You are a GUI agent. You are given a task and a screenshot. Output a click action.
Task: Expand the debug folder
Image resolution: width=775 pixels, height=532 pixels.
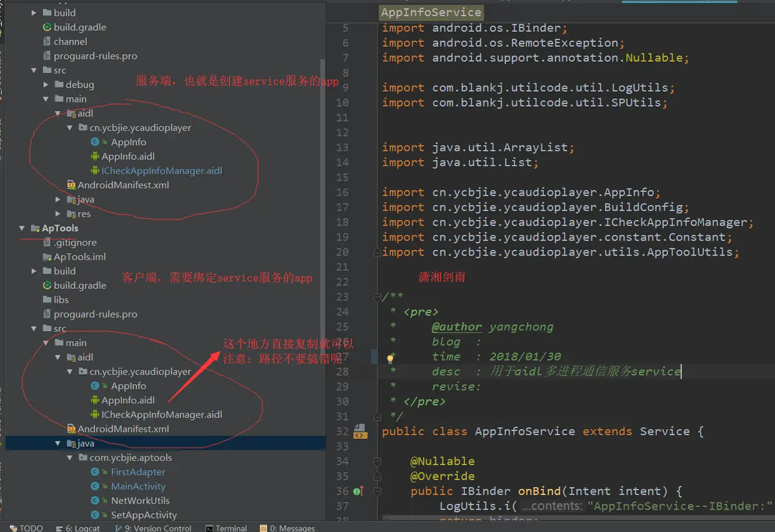[x=47, y=84]
